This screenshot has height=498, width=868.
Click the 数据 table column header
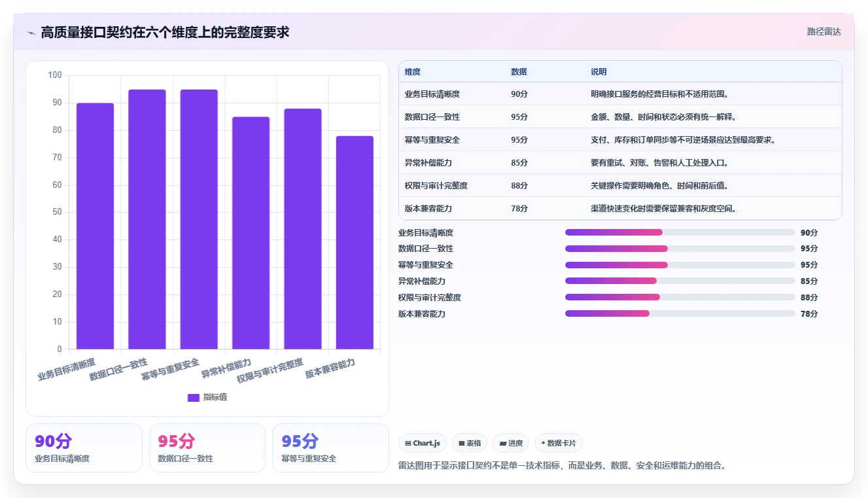pyautogui.click(x=519, y=71)
